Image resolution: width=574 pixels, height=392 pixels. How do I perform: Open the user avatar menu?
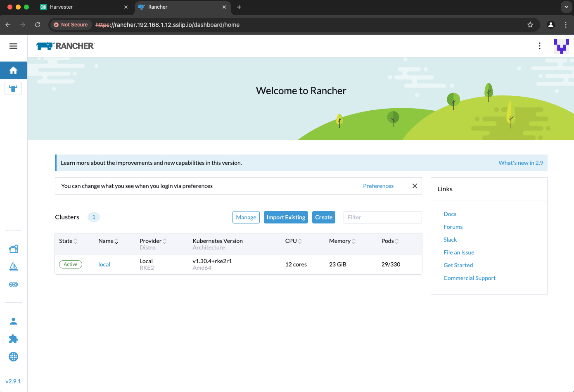pos(561,46)
